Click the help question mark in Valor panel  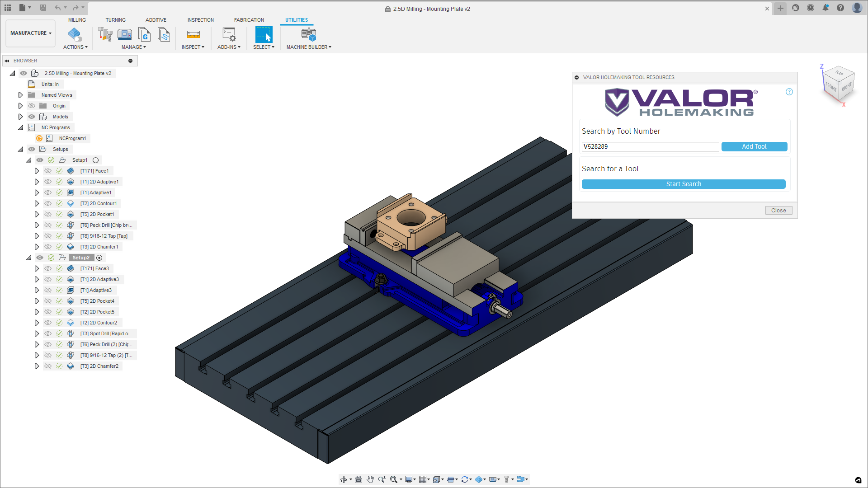tap(789, 92)
